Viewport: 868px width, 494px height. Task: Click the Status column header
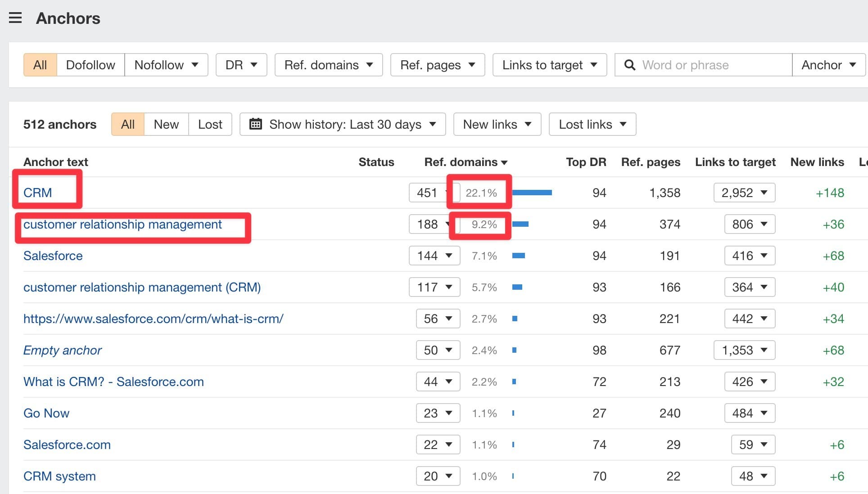tap(376, 162)
